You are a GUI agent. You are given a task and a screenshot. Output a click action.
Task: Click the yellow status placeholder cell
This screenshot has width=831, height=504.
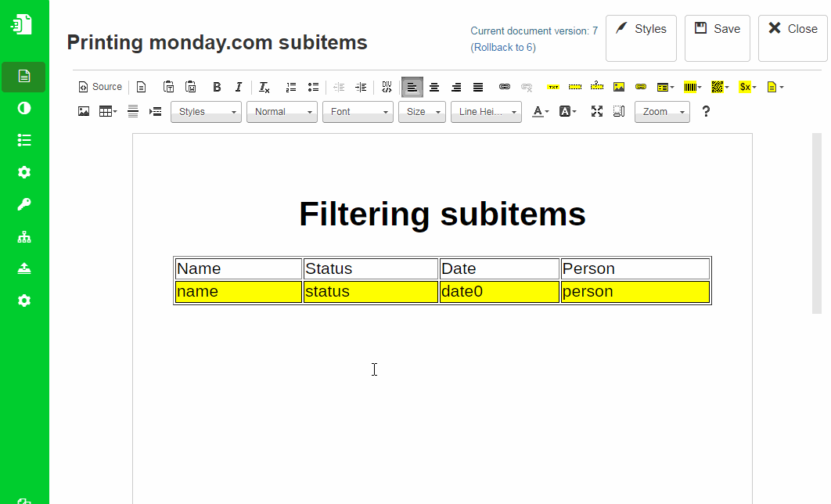[370, 292]
